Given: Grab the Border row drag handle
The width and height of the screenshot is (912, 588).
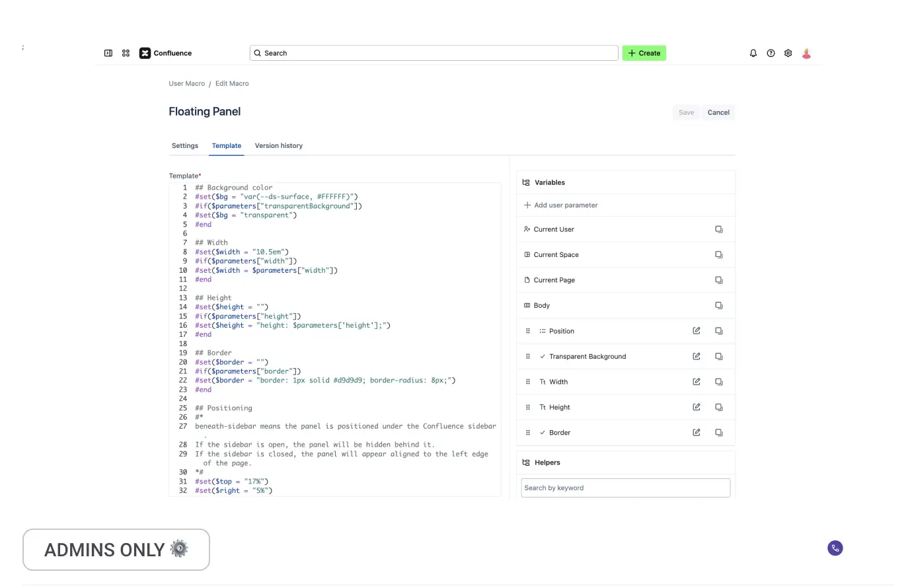Looking at the screenshot, I should pos(527,433).
